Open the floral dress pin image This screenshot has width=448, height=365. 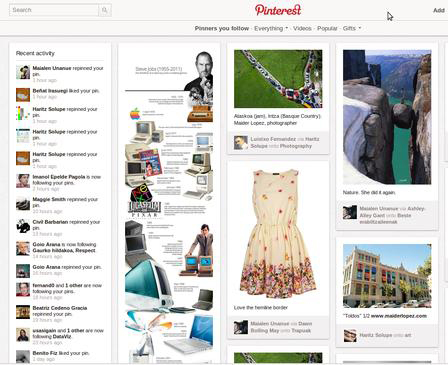[278, 233]
